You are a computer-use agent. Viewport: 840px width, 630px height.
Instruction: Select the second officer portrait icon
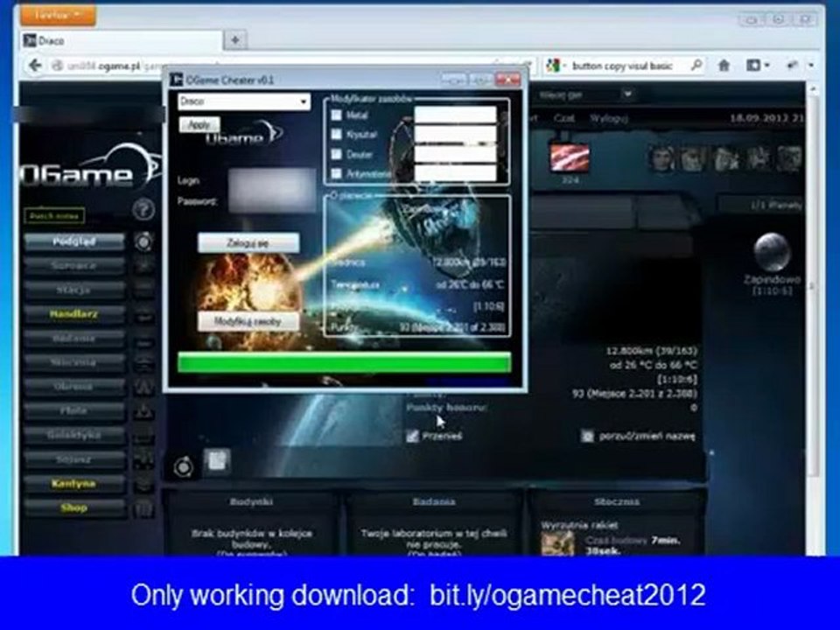[x=693, y=159]
